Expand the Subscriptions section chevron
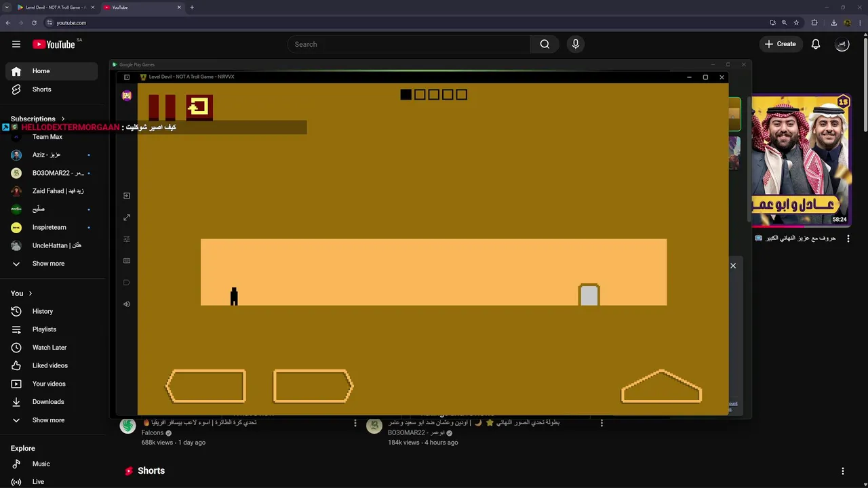Image resolution: width=868 pixels, height=488 pixels. 63,119
